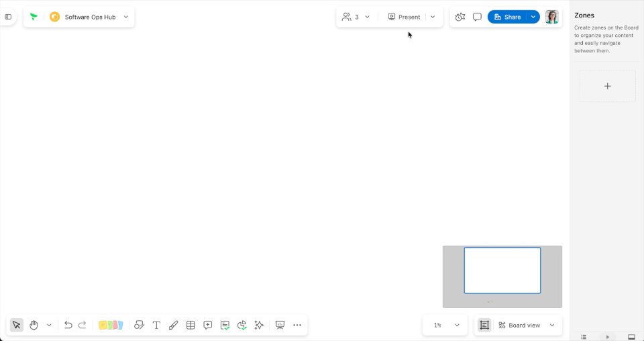The image size is (644, 341).
Task: Open Software Ops Hub board name dropdown
Action: click(126, 17)
